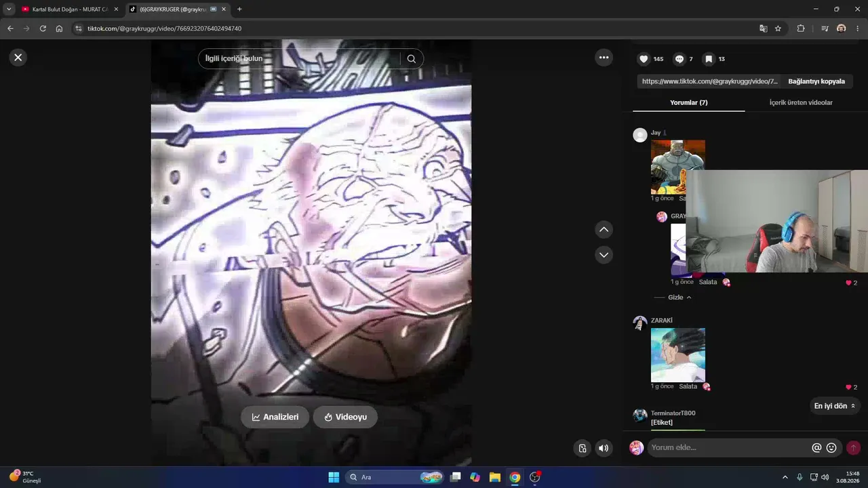Close the Kartal Bulut Doğan tab

pos(116,9)
